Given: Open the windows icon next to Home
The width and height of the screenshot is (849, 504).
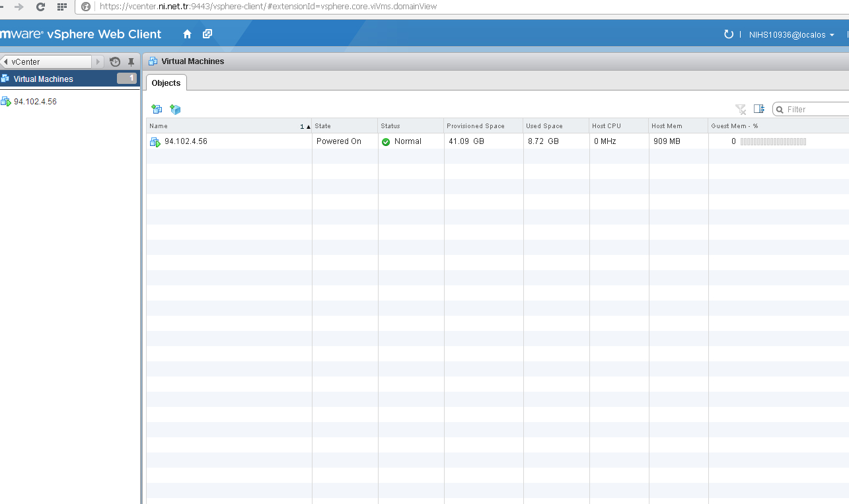Looking at the screenshot, I should click(x=207, y=34).
